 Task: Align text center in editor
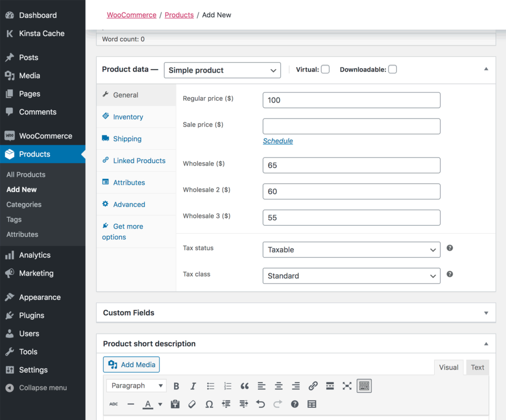tap(279, 386)
